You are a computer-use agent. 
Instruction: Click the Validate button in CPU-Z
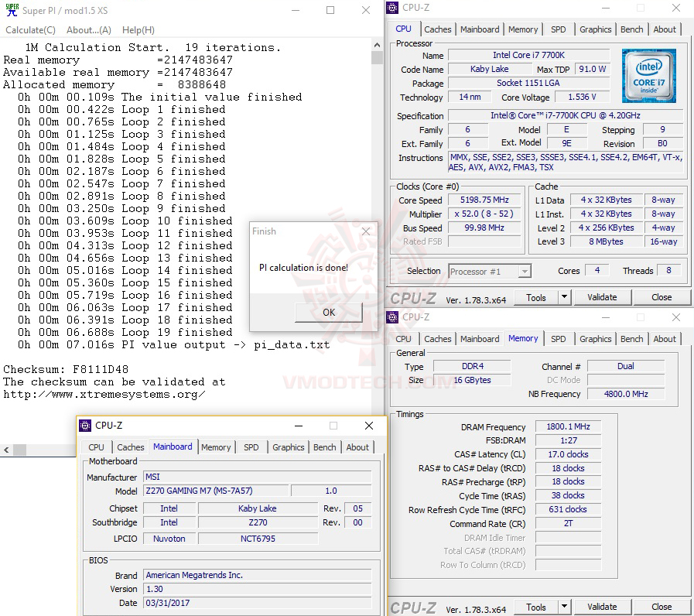pos(603,297)
